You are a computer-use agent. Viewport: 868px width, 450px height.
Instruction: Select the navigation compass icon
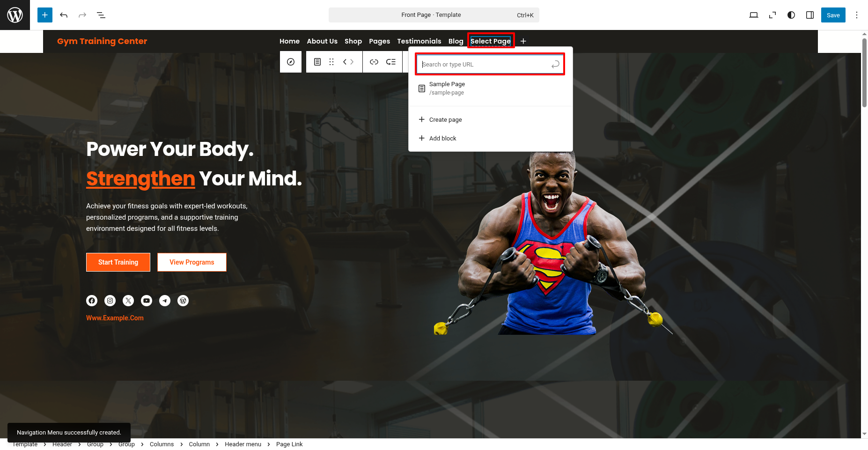pyautogui.click(x=291, y=62)
